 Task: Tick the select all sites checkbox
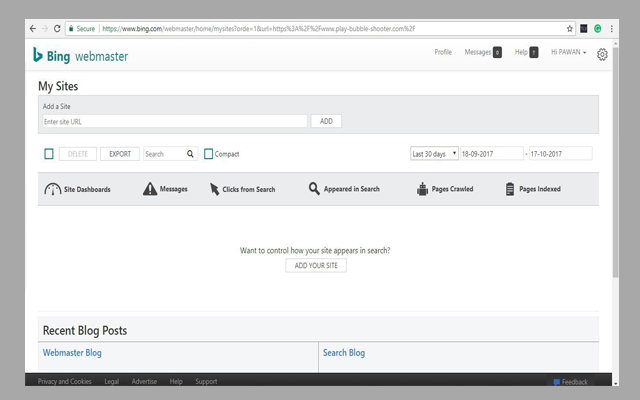point(49,154)
